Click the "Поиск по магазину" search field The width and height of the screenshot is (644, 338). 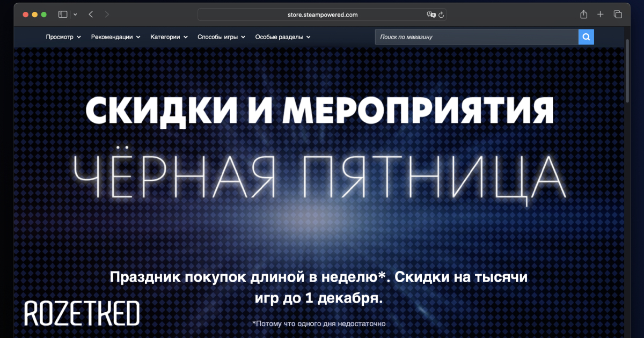(x=476, y=37)
